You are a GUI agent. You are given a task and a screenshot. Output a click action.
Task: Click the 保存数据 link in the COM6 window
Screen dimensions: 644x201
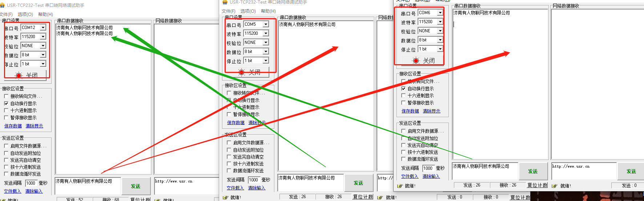click(410, 111)
